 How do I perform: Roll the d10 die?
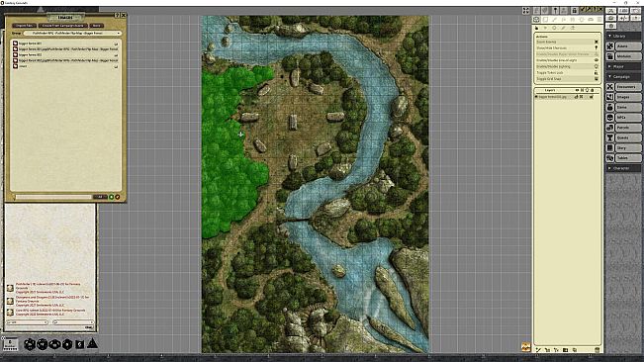54,344
